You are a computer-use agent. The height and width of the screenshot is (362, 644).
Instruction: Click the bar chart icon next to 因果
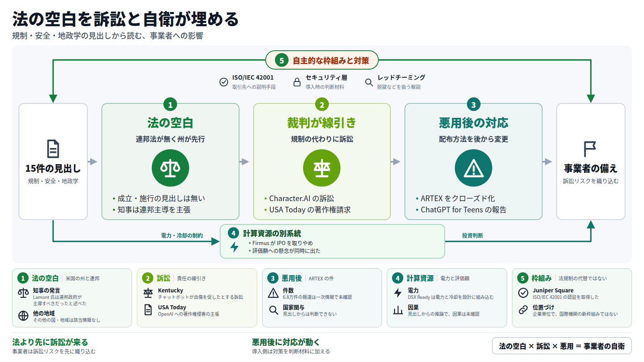tap(398, 310)
